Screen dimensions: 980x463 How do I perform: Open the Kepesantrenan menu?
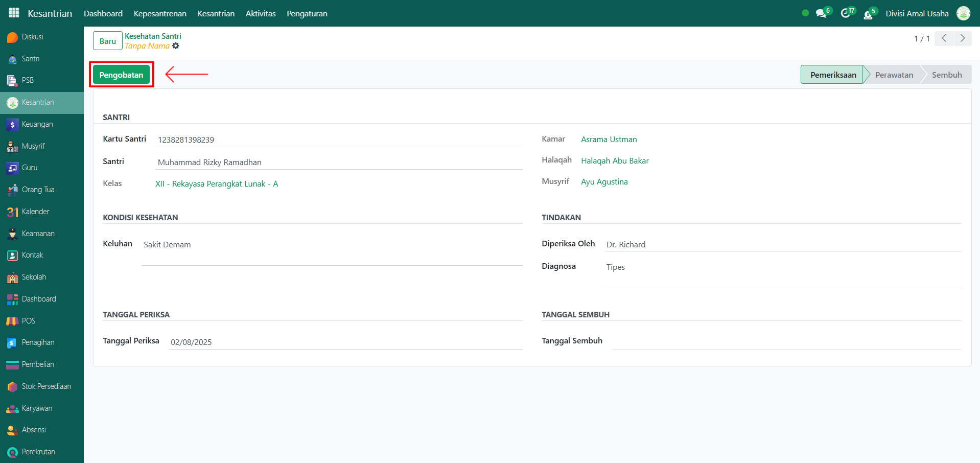click(160, 13)
